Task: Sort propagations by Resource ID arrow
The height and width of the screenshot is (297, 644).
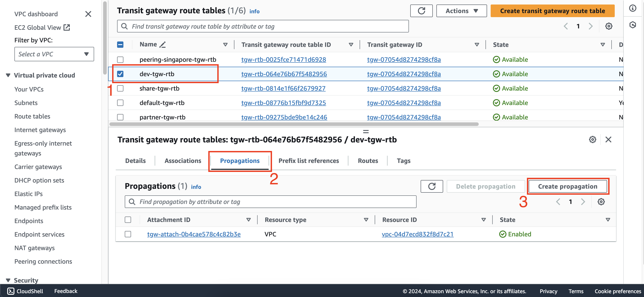Action: click(483, 220)
